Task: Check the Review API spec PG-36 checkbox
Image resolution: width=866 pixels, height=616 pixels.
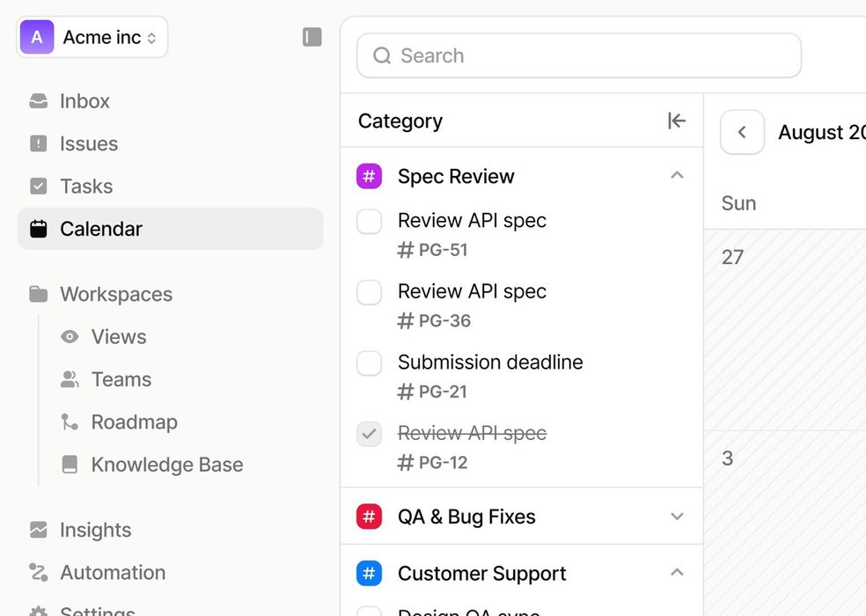Action: click(369, 292)
